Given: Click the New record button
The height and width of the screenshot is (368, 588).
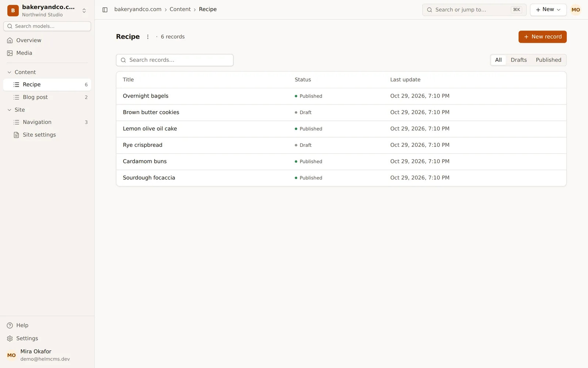Looking at the screenshot, I should 542,37.
